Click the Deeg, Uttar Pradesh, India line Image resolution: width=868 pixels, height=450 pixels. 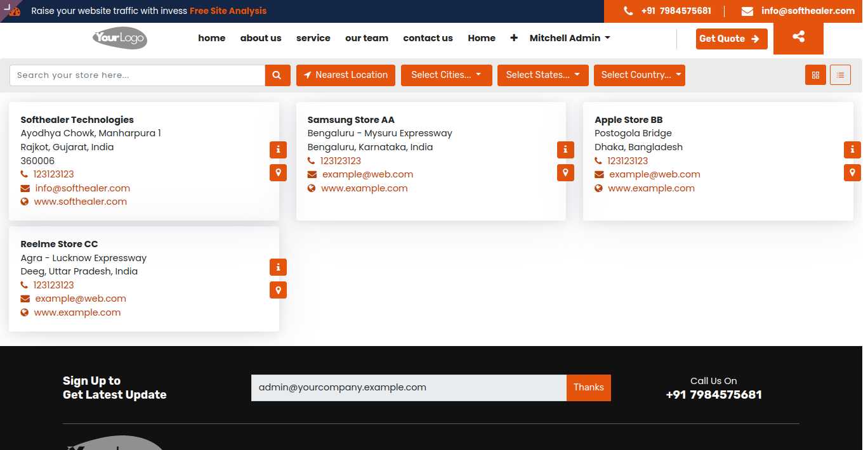pos(79,271)
